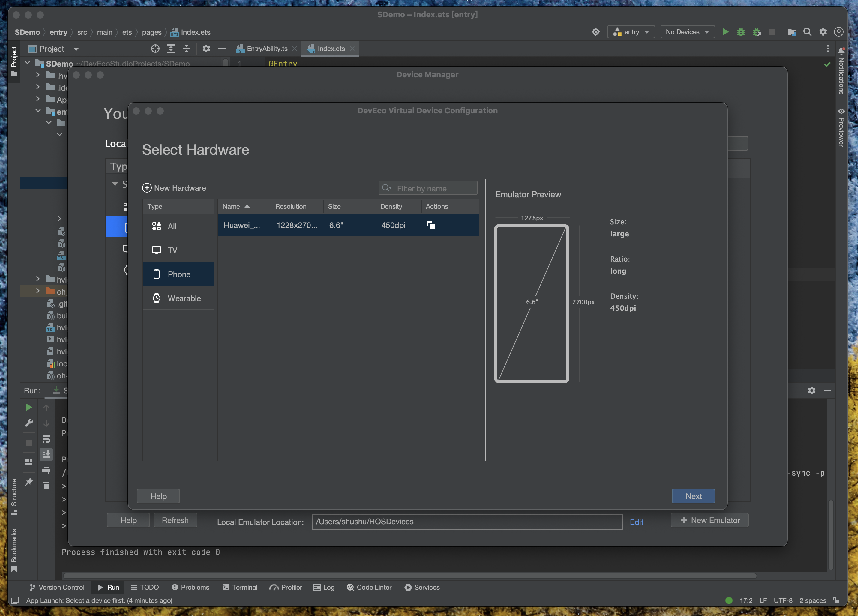The height and width of the screenshot is (616, 858).
Task: Open the No Devices dropdown selector
Action: tap(687, 31)
